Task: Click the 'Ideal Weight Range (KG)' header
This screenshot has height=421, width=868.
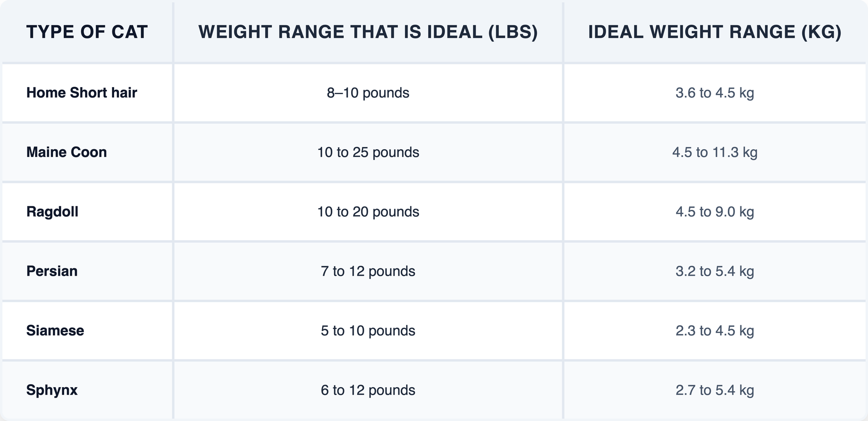Action: pyautogui.click(x=715, y=33)
